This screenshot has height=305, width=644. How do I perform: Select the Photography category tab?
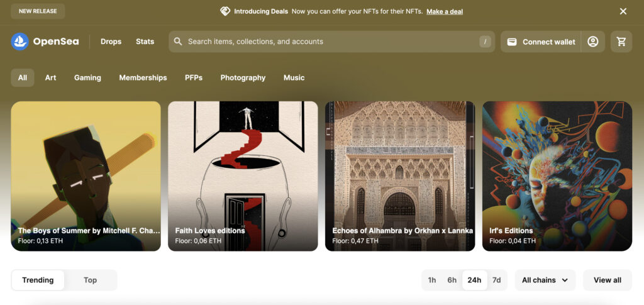[x=243, y=77]
